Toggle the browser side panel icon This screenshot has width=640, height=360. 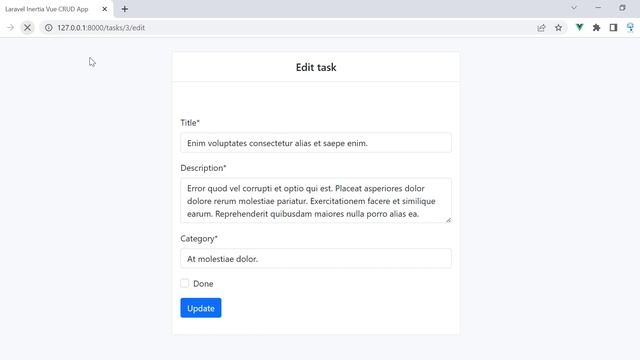click(x=613, y=28)
